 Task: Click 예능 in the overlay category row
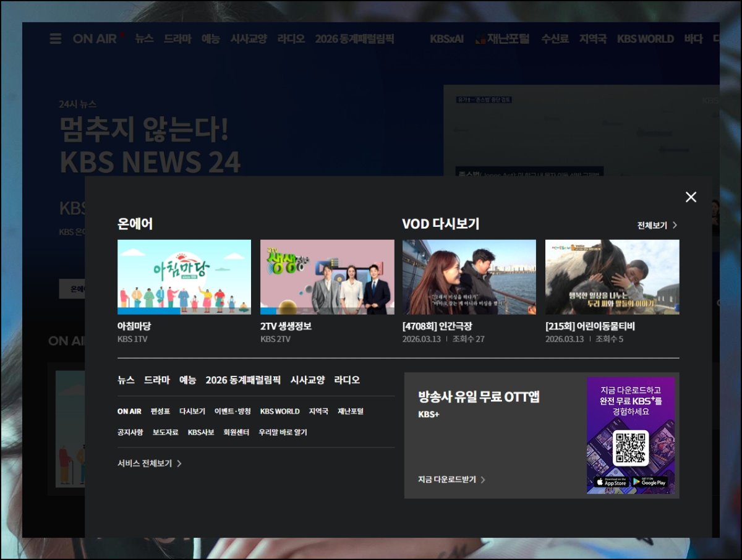click(188, 380)
